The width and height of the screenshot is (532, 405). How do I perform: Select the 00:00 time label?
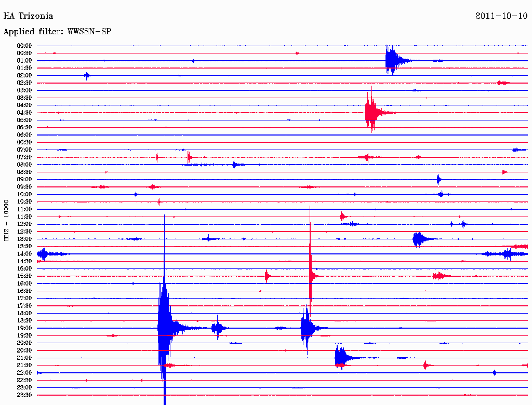click(24, 46)
